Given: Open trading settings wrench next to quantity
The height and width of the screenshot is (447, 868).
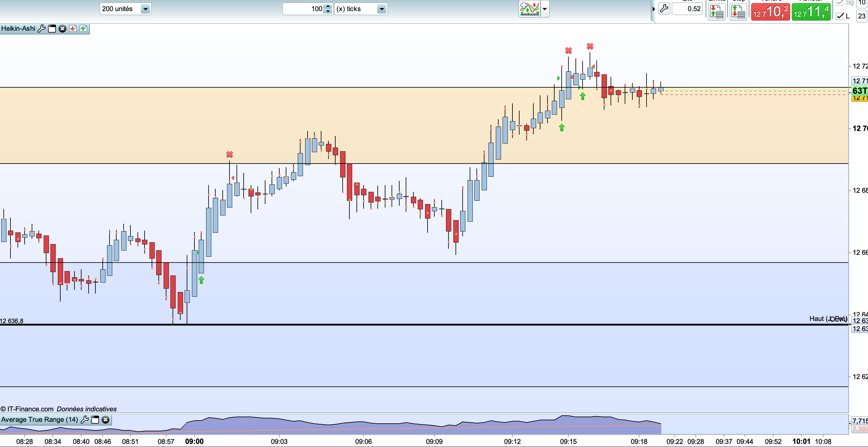Looking at the screenshot, I should [664, 8].
